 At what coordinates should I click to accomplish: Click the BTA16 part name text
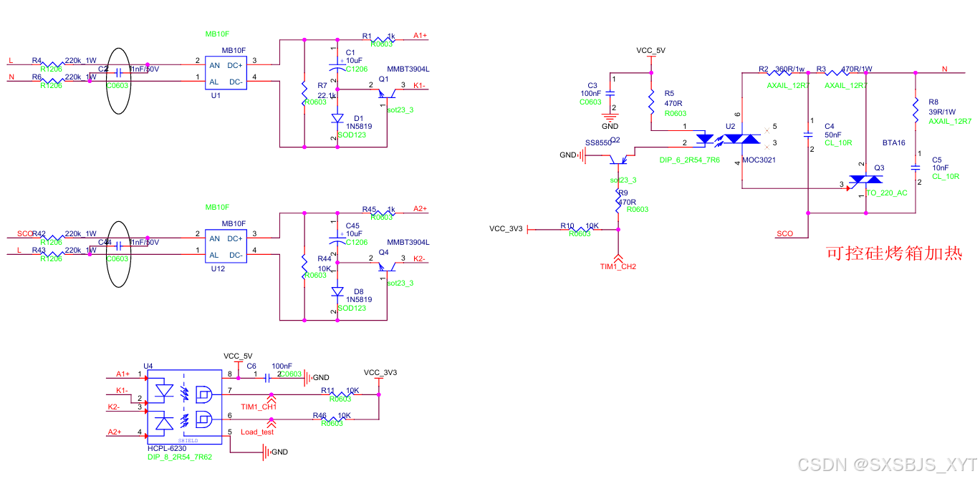click(894, 143)
